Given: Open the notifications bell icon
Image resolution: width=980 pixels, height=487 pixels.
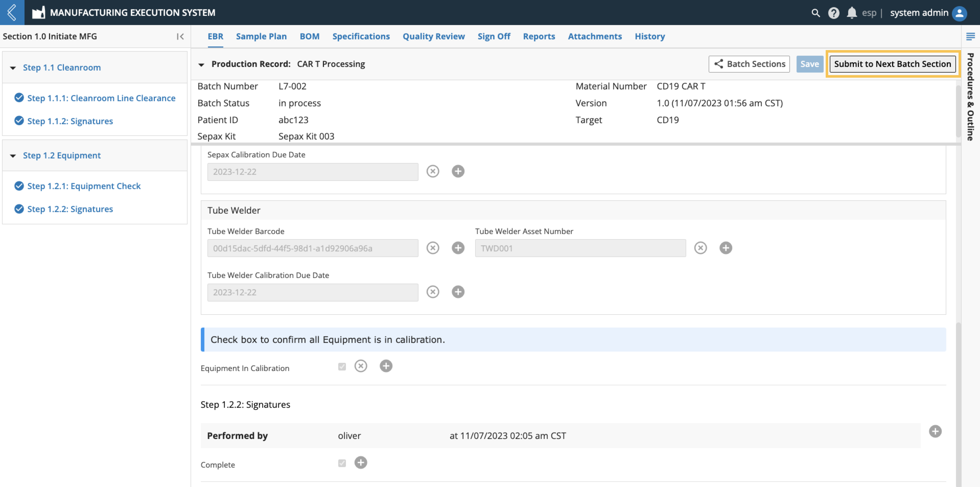Looking at the screenshot, I should click(x=851, y=13).
